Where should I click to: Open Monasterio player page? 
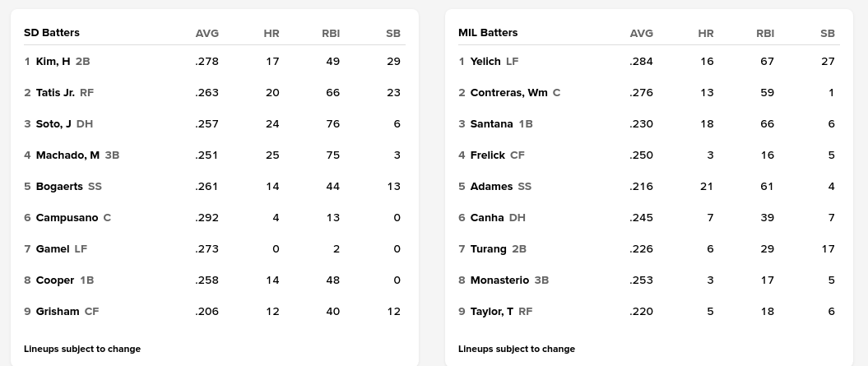tap(499, 280)
